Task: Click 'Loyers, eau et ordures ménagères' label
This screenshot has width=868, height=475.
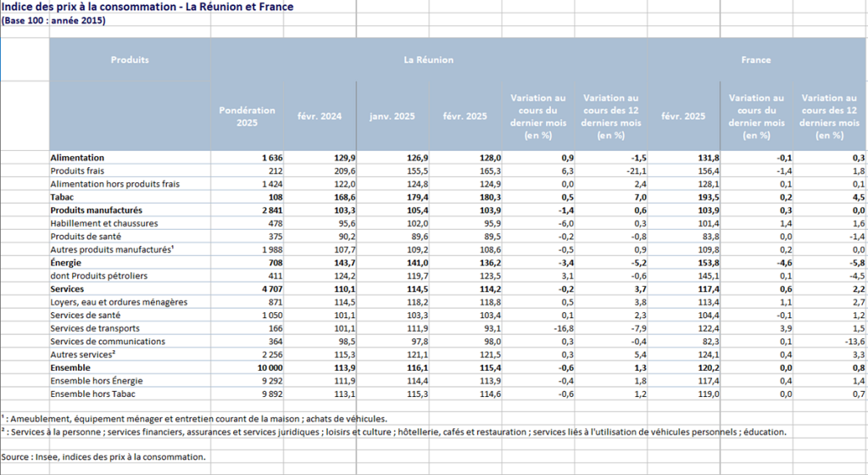Action: 119,302
